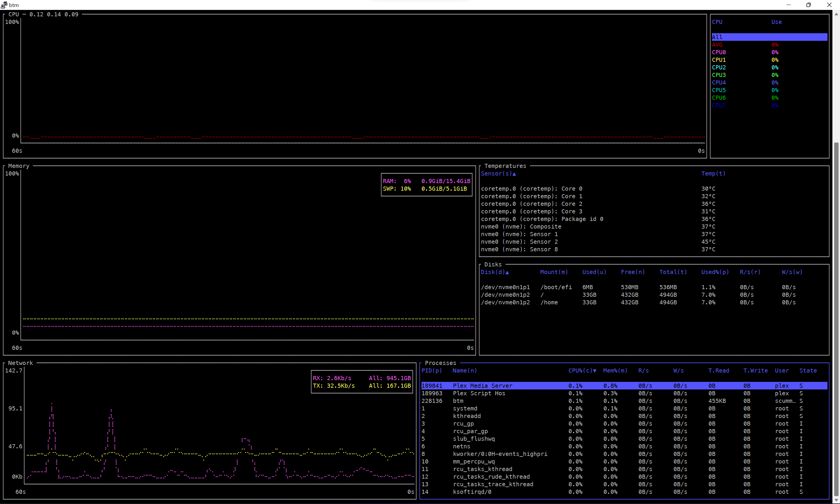The image size is (840, 504).
Task: Select the nvme0 Sensor 2 row
Action: [654, 242]
